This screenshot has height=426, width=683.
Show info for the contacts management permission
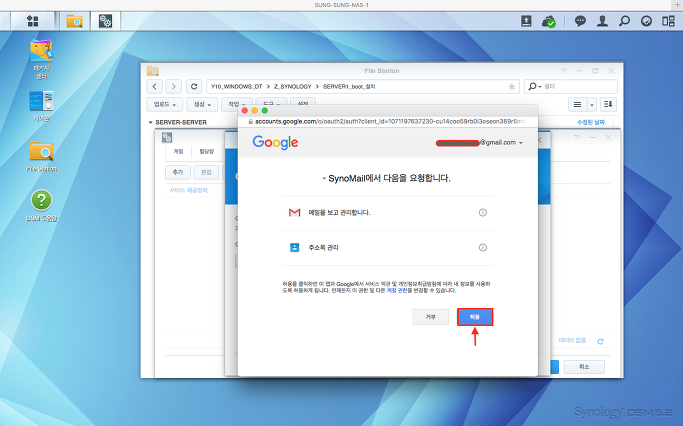pos(483,247)
